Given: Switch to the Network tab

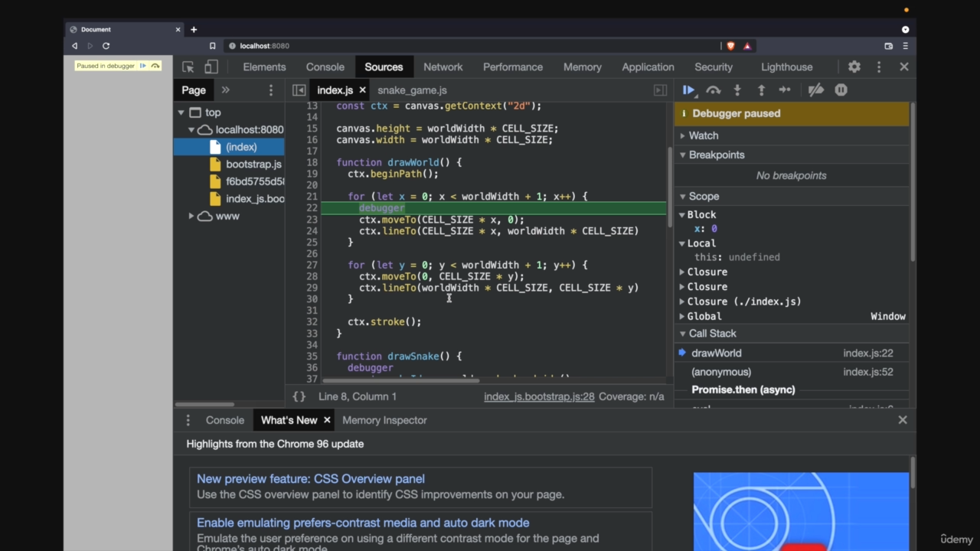Looking at the screenshot, I should [443, 67].
